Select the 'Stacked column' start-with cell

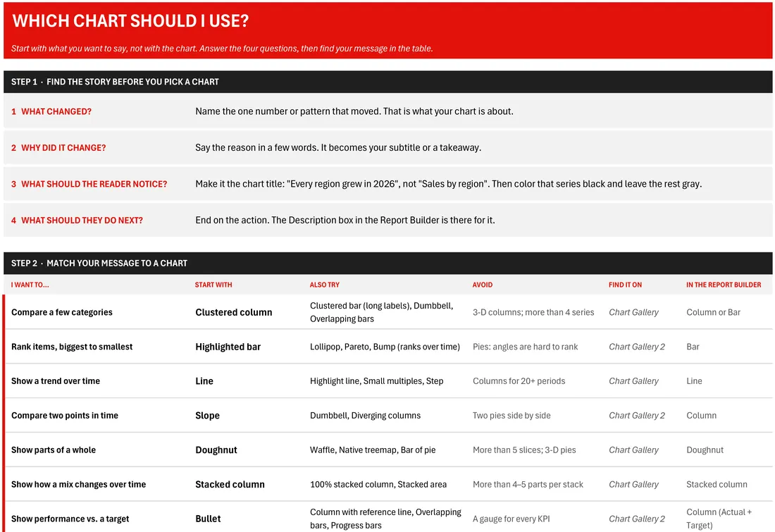click(x=230, y=485)
